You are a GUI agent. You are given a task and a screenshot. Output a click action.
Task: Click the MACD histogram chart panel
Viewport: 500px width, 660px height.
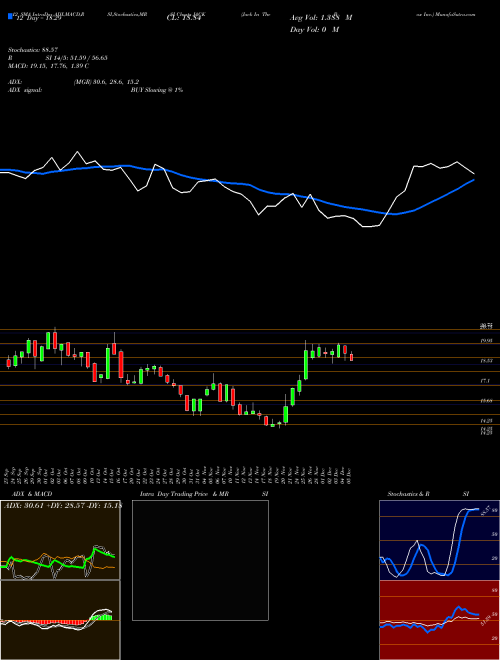tap(60, 620)
